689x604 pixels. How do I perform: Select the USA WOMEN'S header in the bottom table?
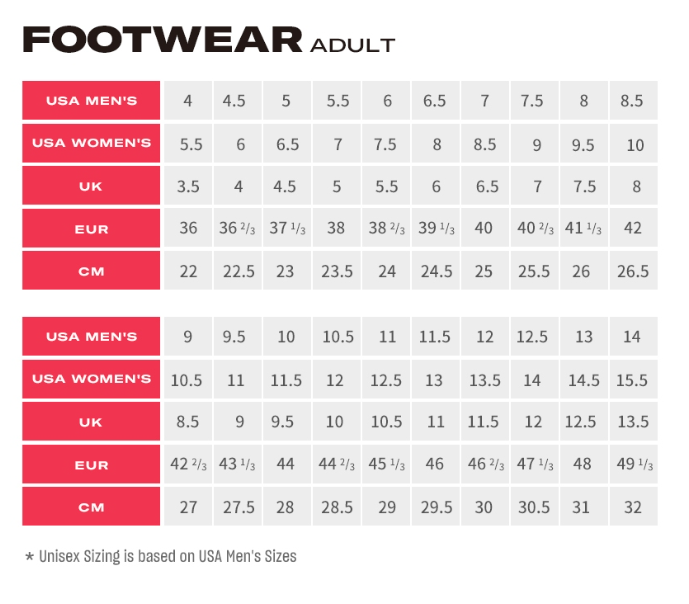(x=91, y=379)
